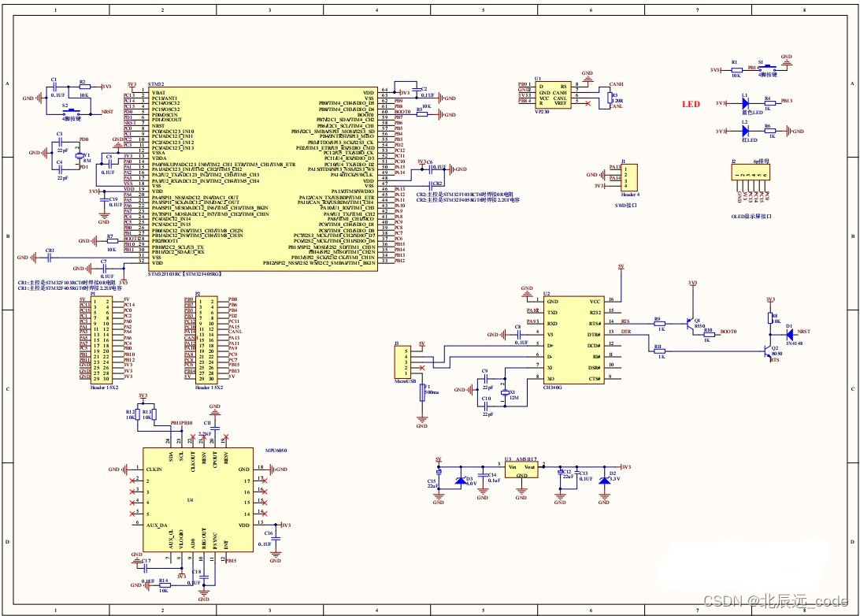Select the OLED显示屏接口 label text
Viewport: 860px width, 616px height.
[751, 217]
